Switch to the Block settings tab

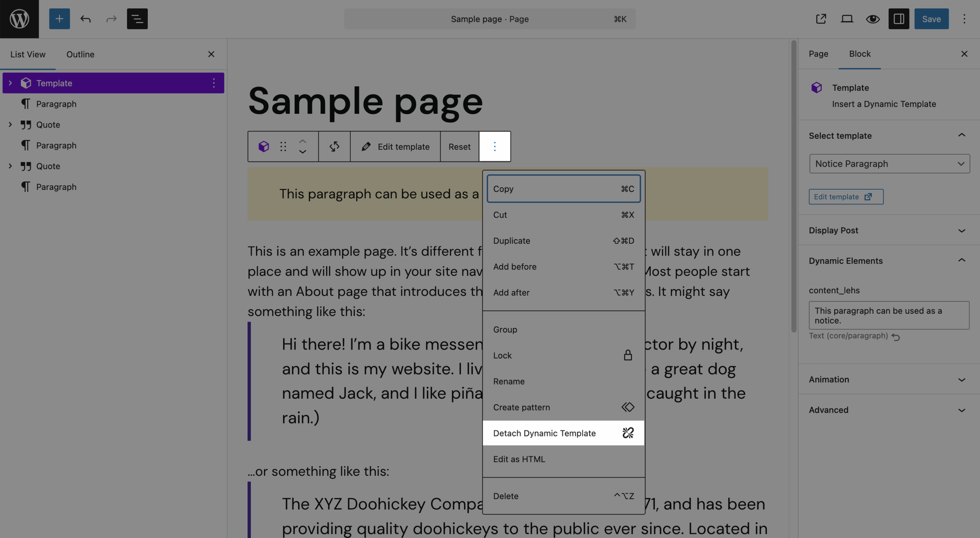(860, 54)
